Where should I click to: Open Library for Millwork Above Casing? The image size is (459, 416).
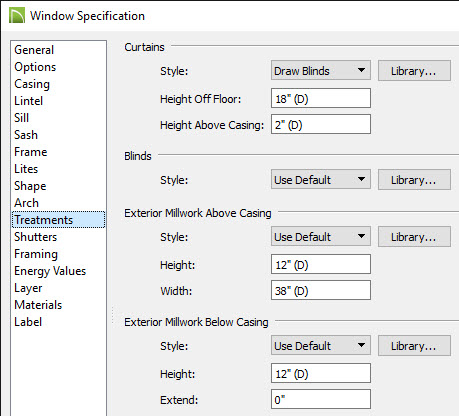[x=414, y=236]
